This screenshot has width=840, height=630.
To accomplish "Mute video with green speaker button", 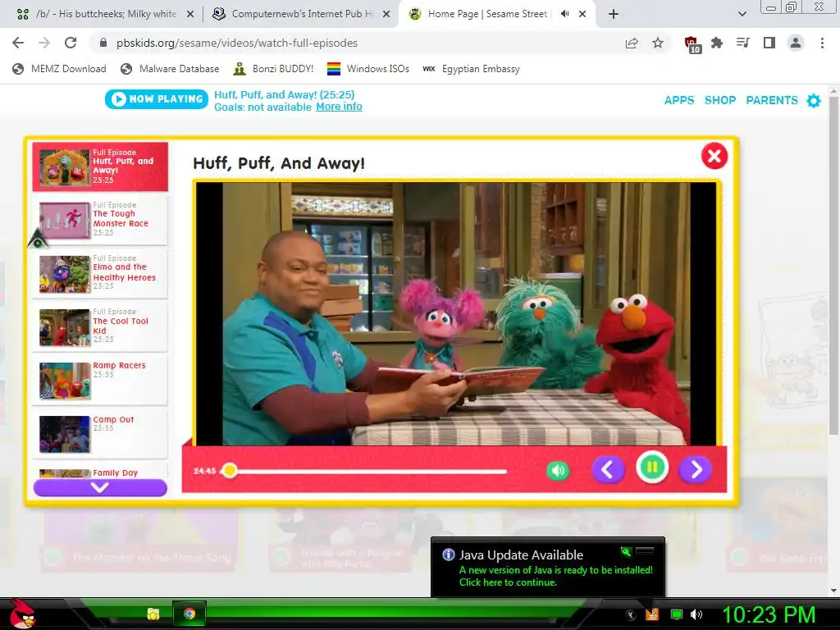I will (558, 471).
